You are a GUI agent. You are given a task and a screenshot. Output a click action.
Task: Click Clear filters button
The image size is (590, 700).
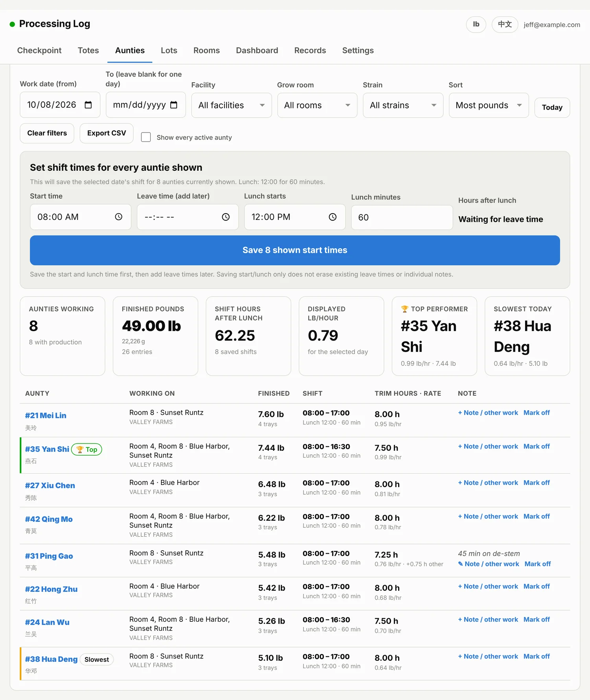[x=47, y=133]
